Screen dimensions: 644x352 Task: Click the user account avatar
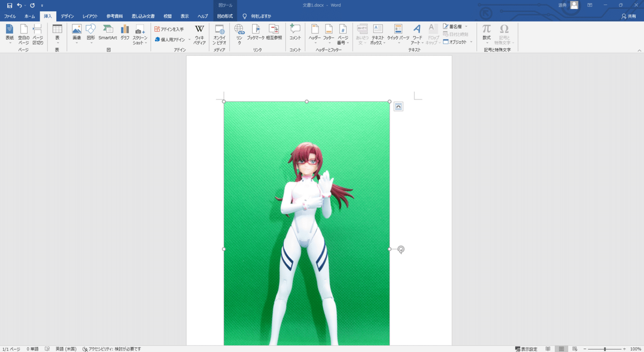(574, 5)
